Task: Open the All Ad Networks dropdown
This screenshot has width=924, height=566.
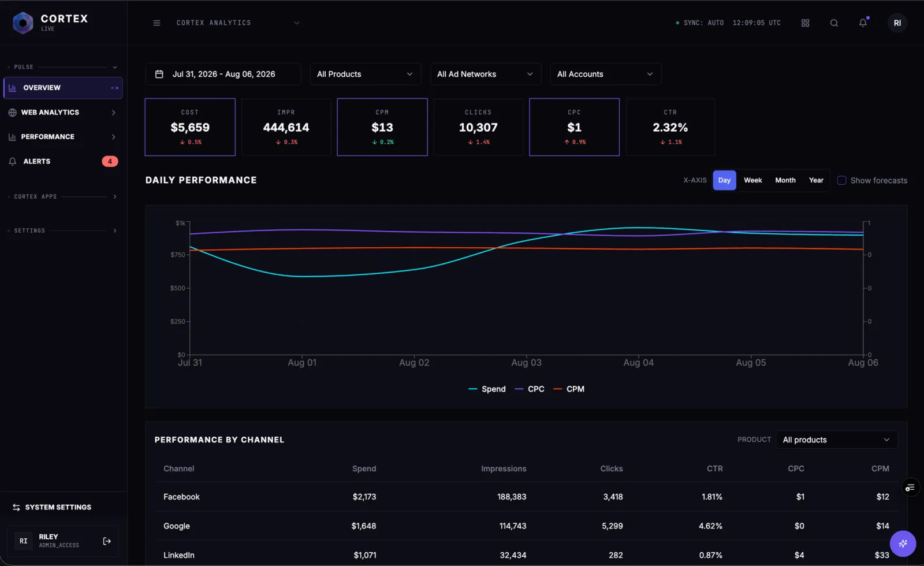Action: (x=486, y=74)
